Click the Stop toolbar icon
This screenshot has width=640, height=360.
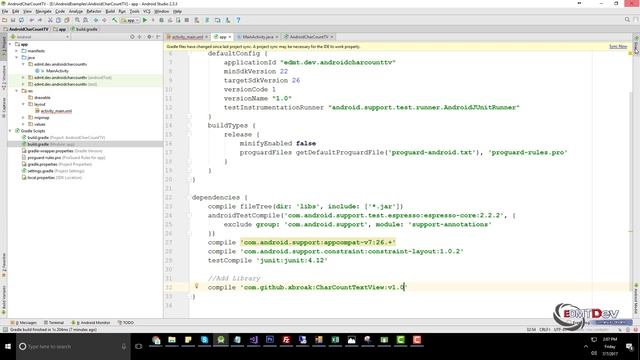tap(187, 20)
